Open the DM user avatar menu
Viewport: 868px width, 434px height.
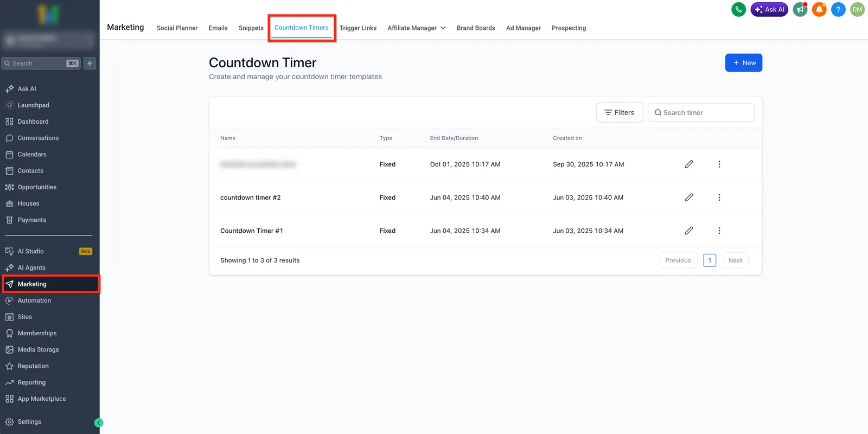[x=857, y=9]
